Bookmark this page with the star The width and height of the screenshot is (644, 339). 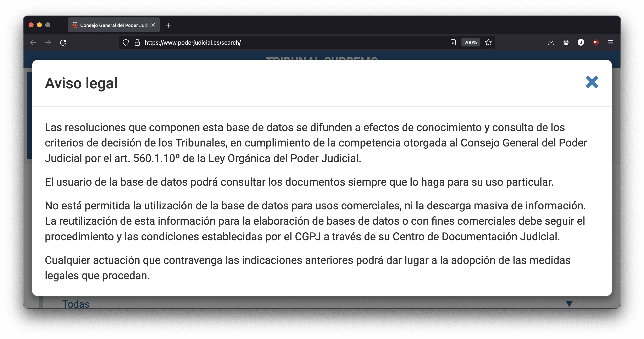click(x=488, y=43)
